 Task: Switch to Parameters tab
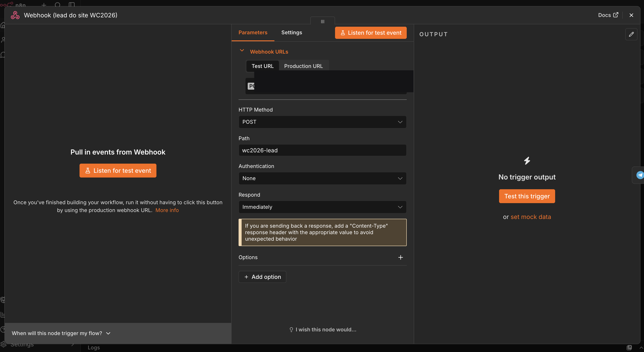tap(253, 33)
